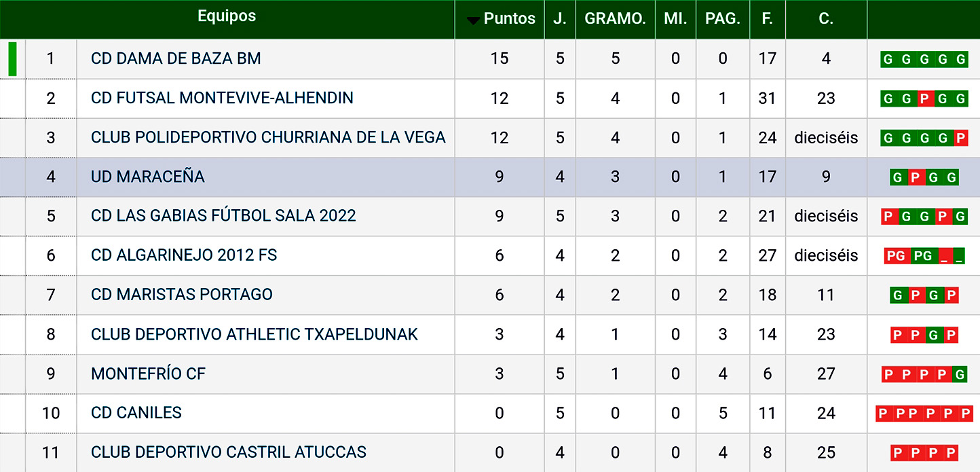Click the red P badge for UD Maraceña
Image resolution: width=980 pixels, height=472 pixels.
pyautogui.click(x=916, y=178)
